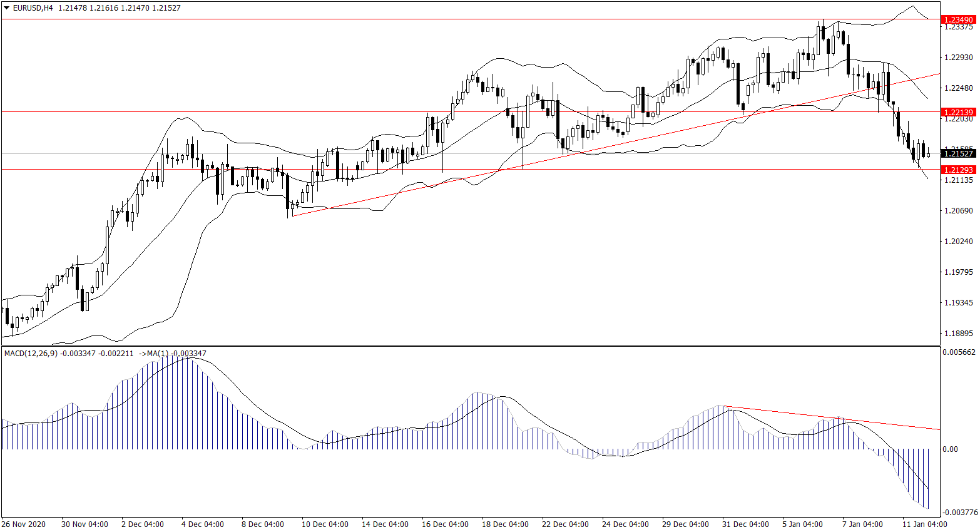Click the 1.18895 price axis label

[x=958, y=334]
